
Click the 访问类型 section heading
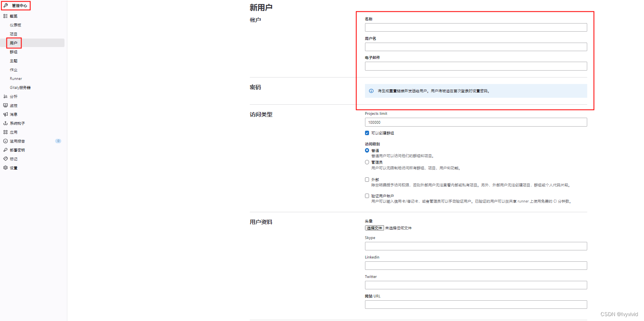pyautogui.click(x=261, y=114)
